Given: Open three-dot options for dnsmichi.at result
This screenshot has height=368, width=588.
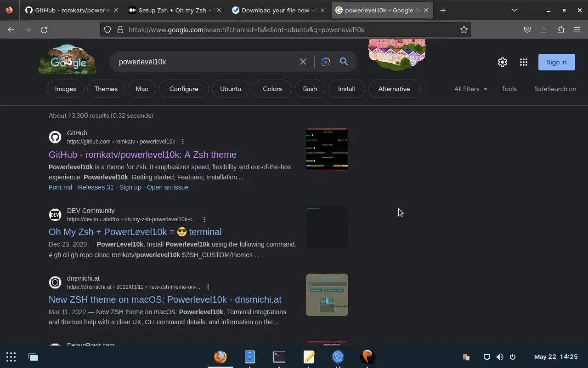Looking at the screenshot, I should click(208, 287).
